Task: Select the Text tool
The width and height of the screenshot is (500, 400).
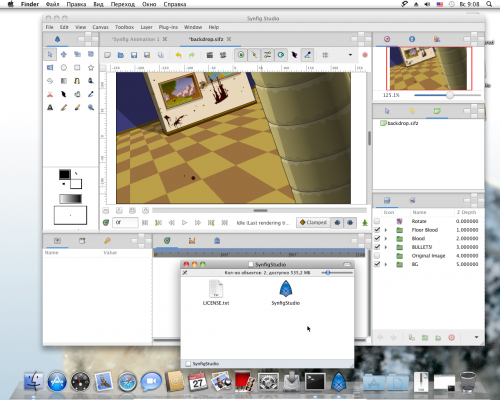Action: point(50,108)
